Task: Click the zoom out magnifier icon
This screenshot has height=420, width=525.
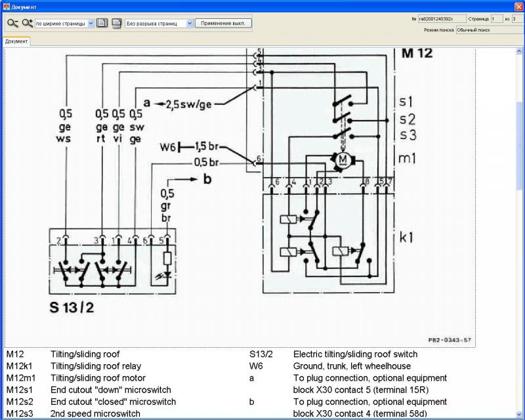Action: click(12, 23)
